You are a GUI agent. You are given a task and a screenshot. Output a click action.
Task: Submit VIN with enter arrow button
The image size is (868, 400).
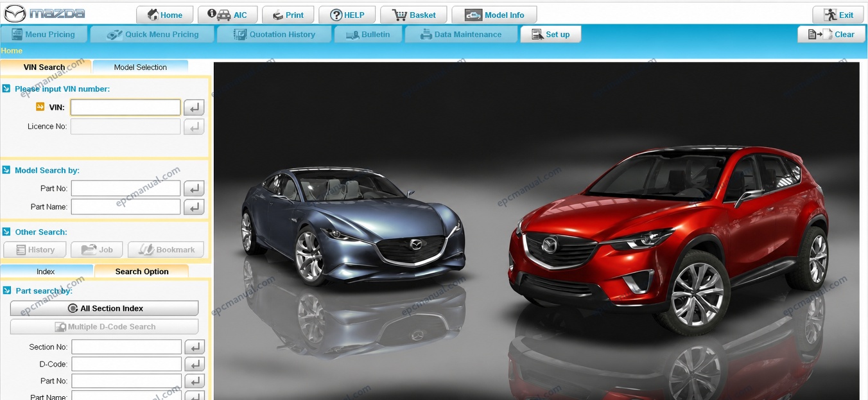click(x=194, y=107)
